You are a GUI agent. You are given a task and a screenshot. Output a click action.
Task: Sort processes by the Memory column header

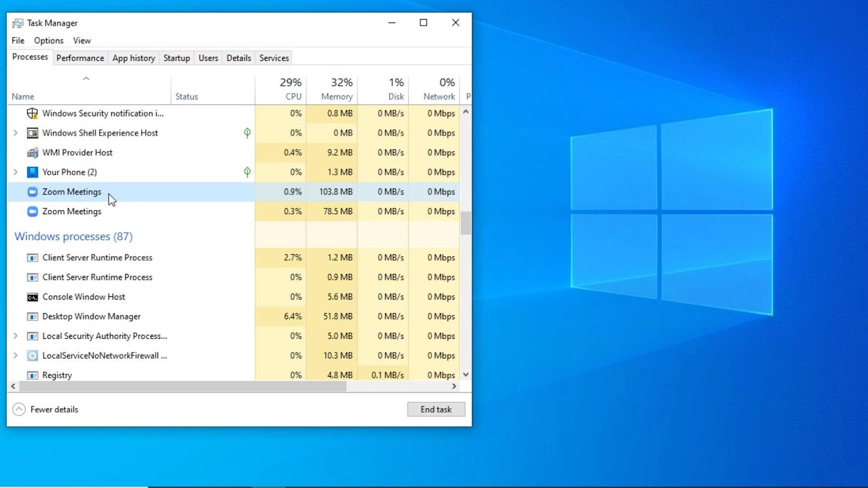click(x=332, y=89)
